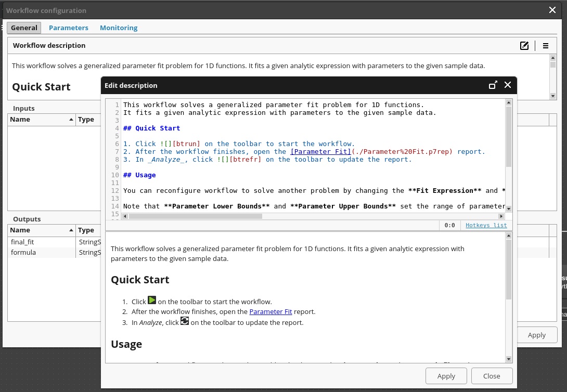This screenshot has width=567, height=392.
Task: Open the Monitoring tab
Action: click(x=119, y=28)
